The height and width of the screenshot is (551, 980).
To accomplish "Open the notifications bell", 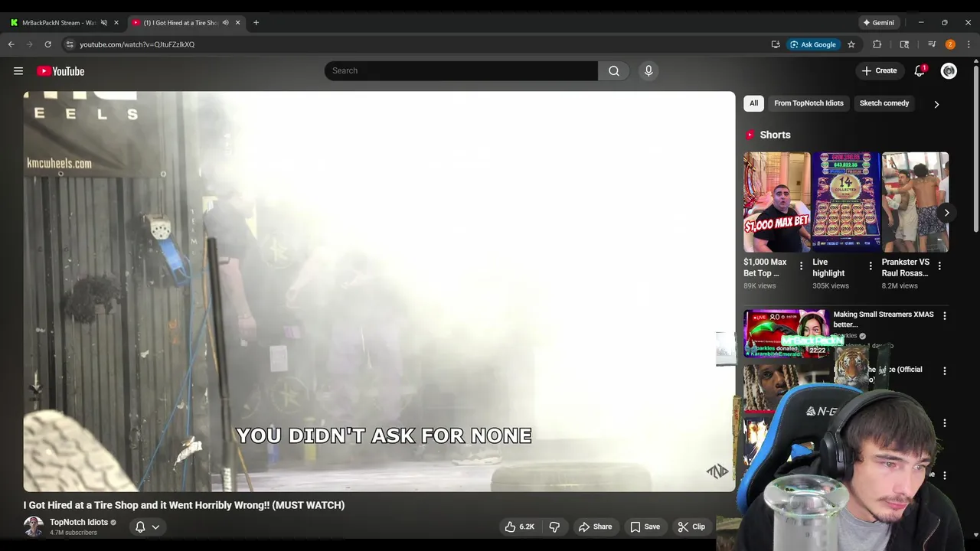I will [x=920, y=71].
